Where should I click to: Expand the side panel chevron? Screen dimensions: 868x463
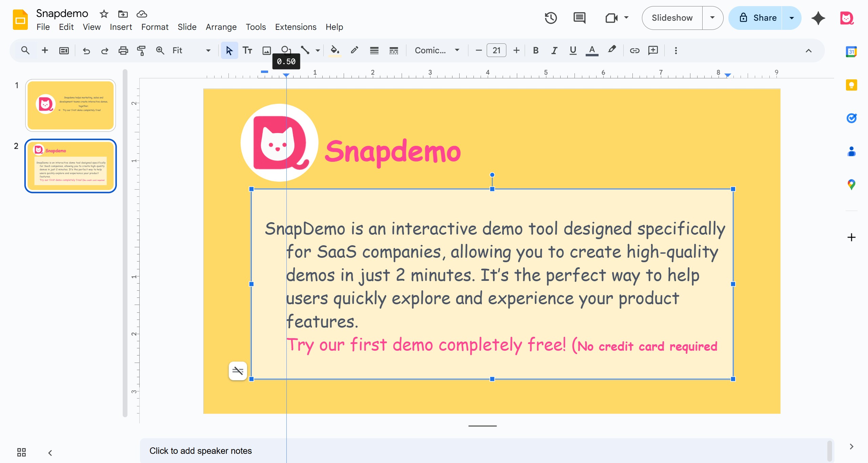click(x=851, y=446)
